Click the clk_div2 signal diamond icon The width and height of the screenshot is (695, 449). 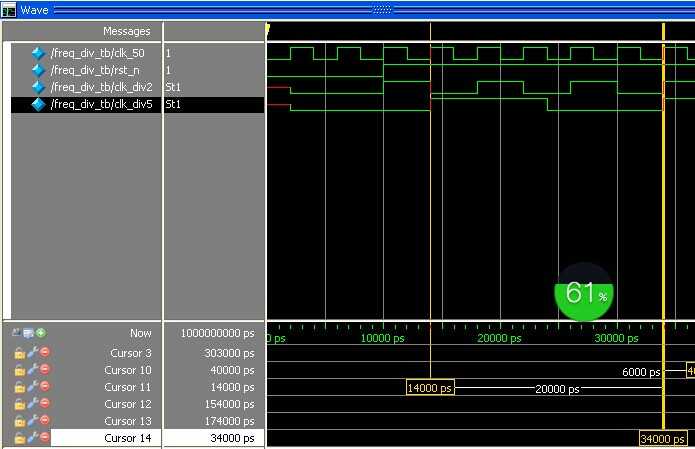pyautogui.click(x=39, y=87)
